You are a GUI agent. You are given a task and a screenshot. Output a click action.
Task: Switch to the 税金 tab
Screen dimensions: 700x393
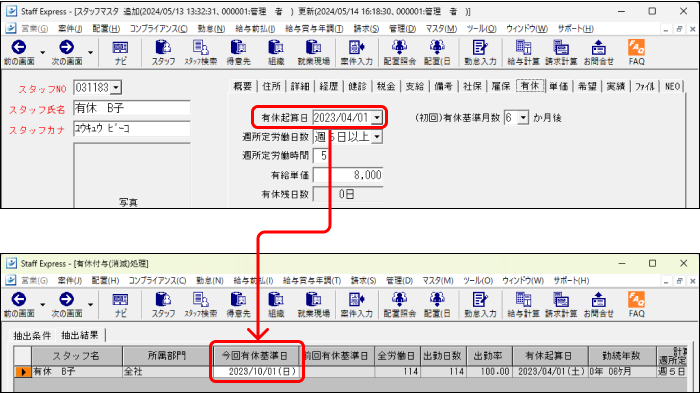pos(386,86)
